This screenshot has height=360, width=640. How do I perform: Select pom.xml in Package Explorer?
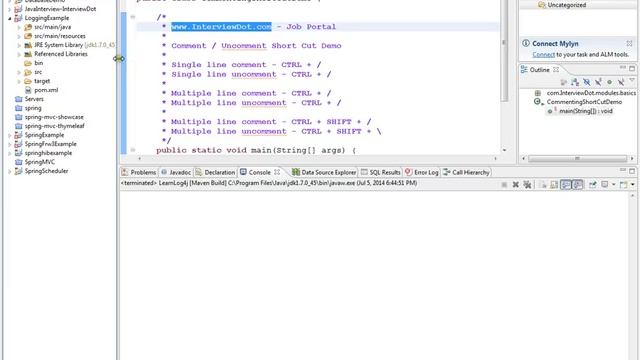click(41, 90)
